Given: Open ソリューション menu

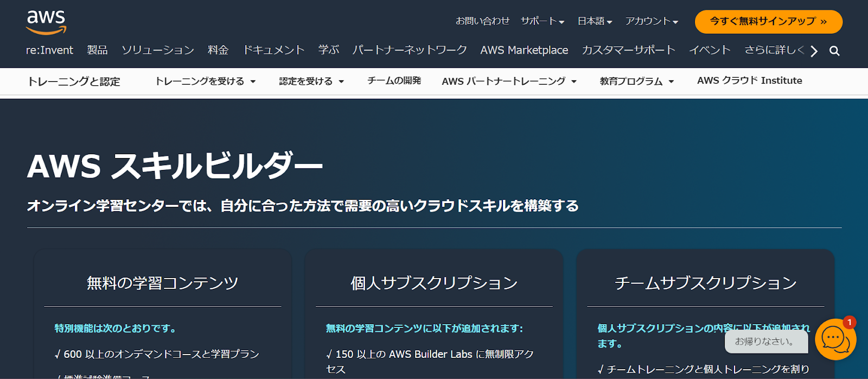Looking at the screenshot, I should pyautogui.click(x=157, y=50).
